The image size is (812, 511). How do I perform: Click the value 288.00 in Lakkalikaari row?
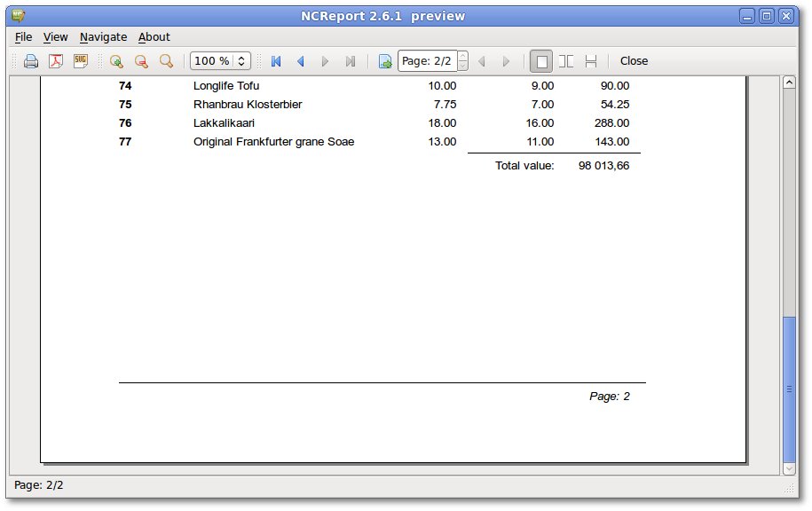pos(612,123)
